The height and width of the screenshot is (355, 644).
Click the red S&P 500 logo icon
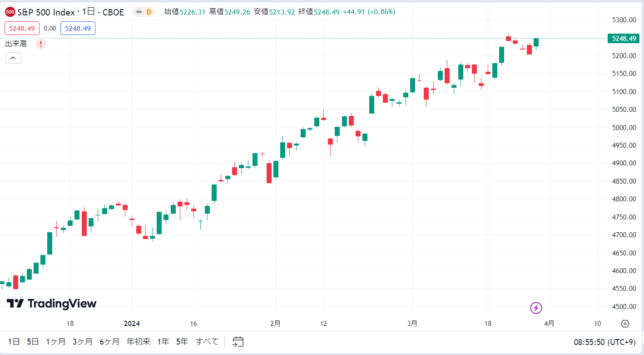point(10,12)
